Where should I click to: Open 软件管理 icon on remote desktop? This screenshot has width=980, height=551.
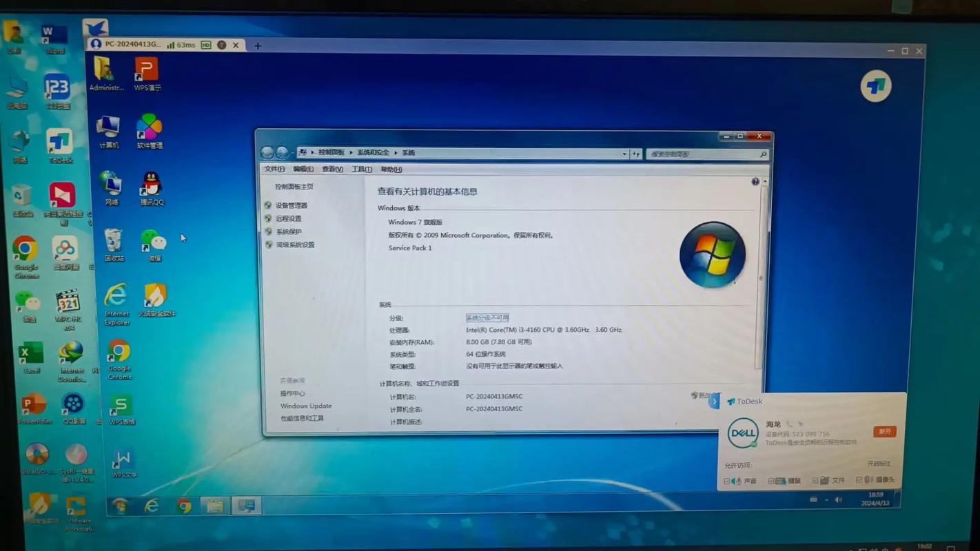click(x=149, y=132)
